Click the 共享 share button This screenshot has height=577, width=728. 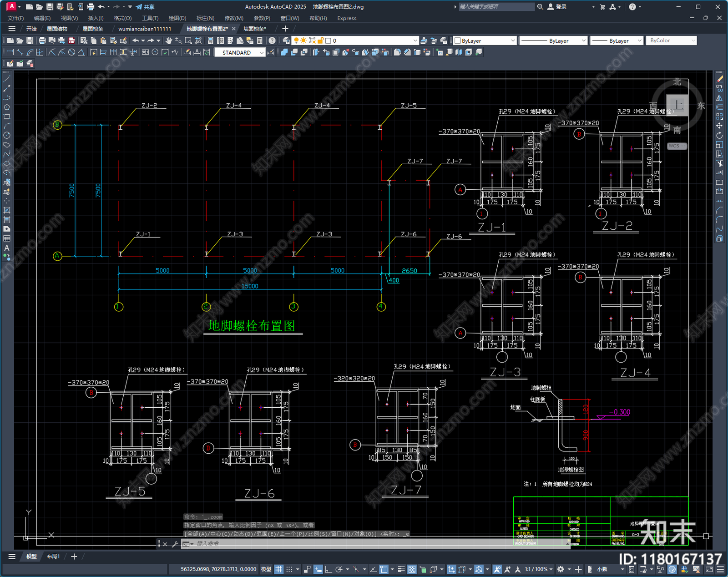(x=145, y=7)
